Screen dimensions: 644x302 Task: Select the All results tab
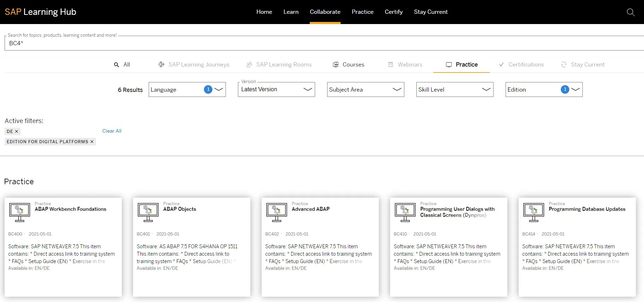point(122,64)
